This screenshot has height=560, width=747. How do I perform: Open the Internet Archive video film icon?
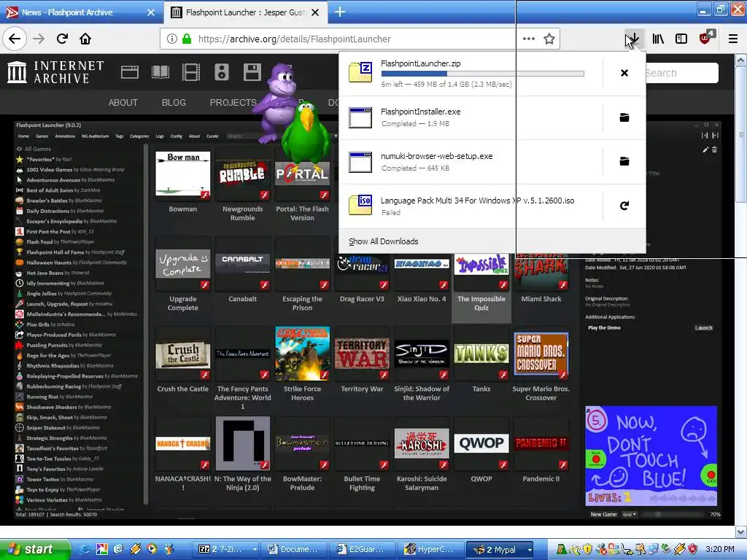[191, 72]
